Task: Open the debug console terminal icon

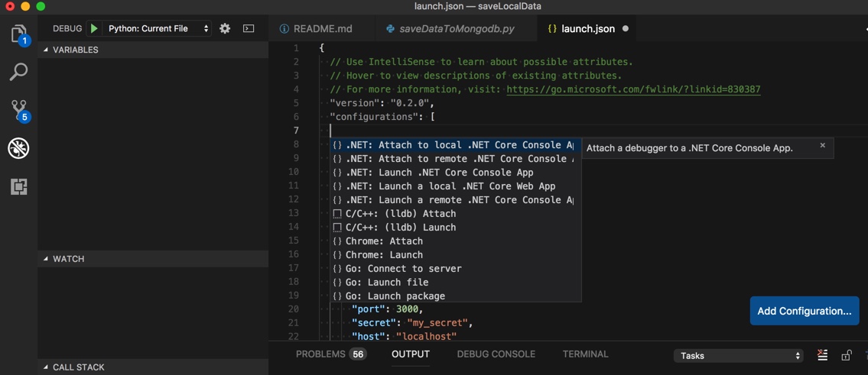Action: click(x=249, y=28)
